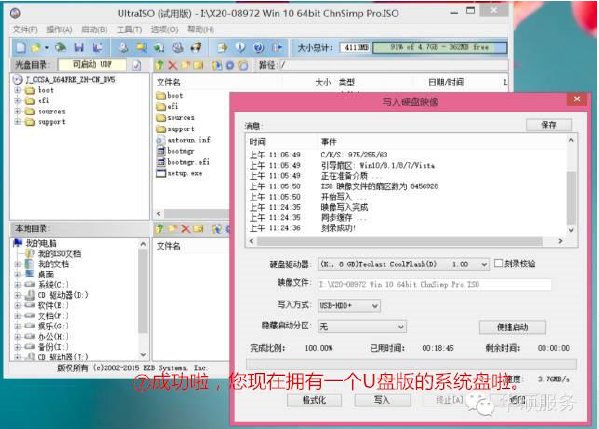Click the 写入 button

coord(382,400)
